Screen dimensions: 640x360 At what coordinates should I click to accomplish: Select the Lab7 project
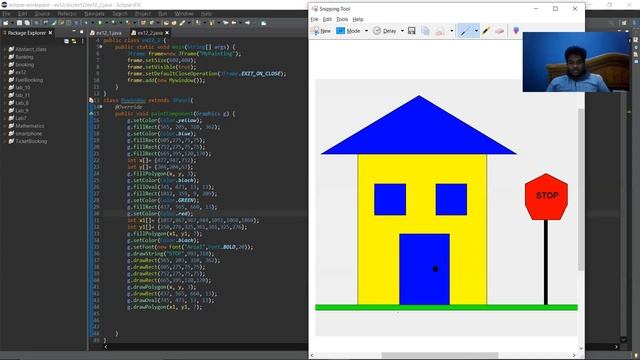click(x=20, y=118)
